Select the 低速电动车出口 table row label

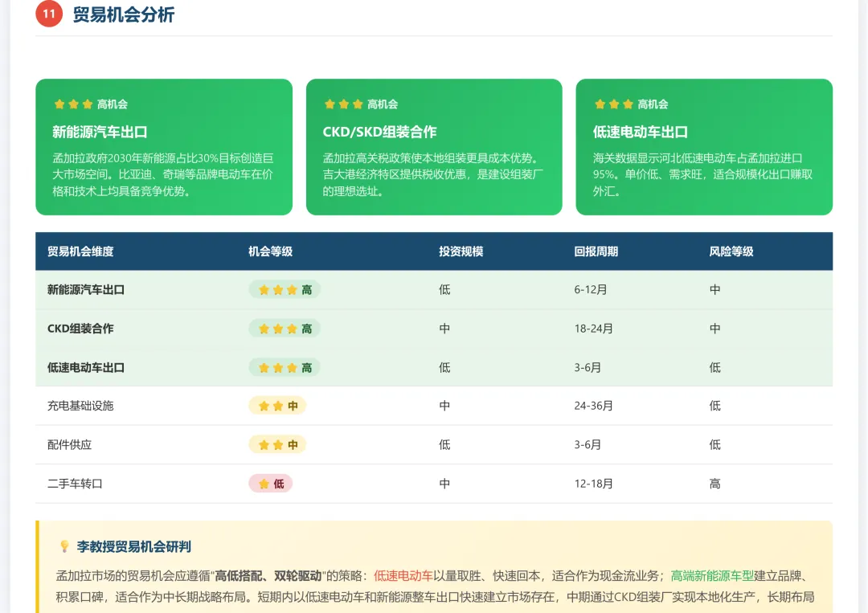pyautogui.click(x=86, y=367)
